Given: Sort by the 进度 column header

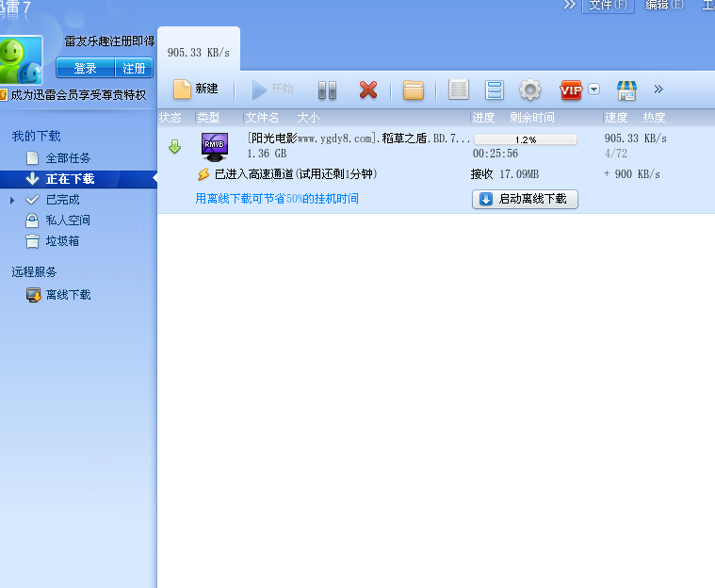Looking at the screenshot, I should point(483,118).
